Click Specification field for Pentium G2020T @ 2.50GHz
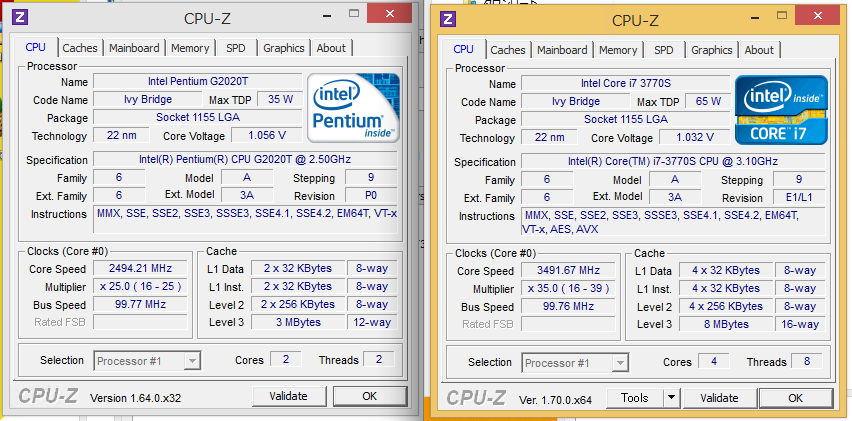Screen dimensions: 852x421 [246, 160]
